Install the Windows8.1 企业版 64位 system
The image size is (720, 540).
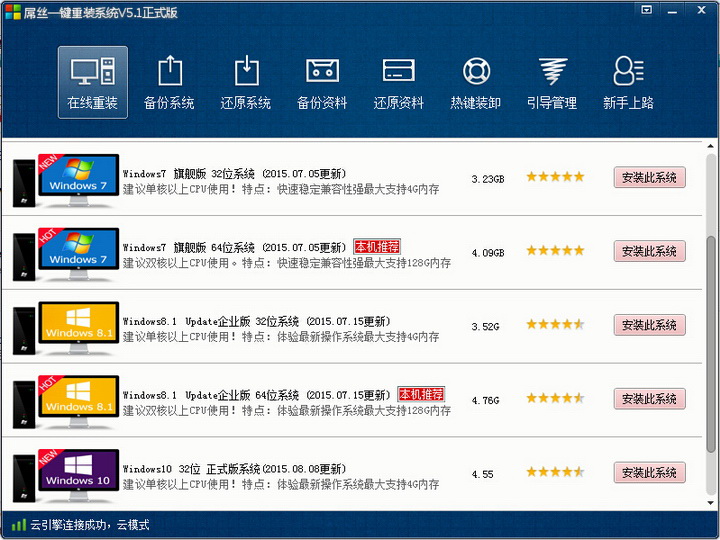(649, 399)
